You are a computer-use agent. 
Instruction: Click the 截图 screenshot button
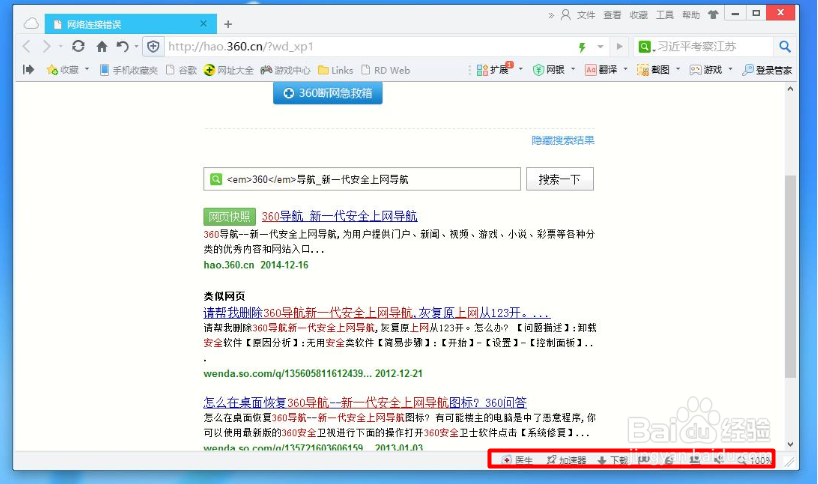pos(653,69)
